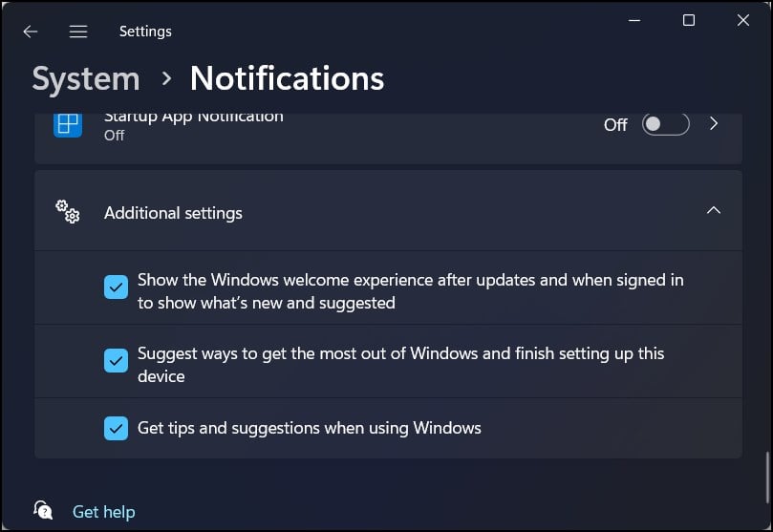The height and width of the screenshot is (532, 773).
Task: Click the breadcrumb chevron after System
Action: tap(166, 78)
